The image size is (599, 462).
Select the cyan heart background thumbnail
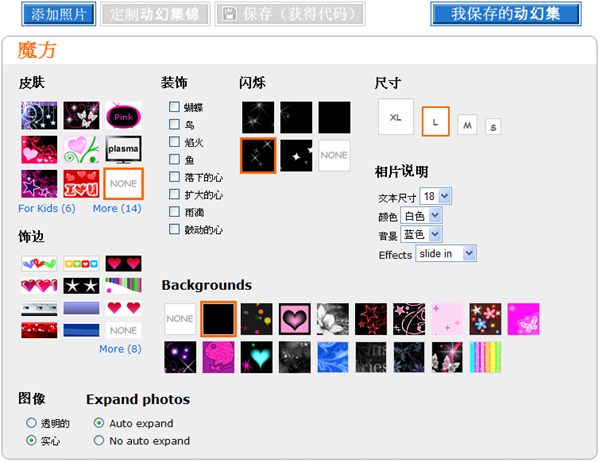[257, 357]
